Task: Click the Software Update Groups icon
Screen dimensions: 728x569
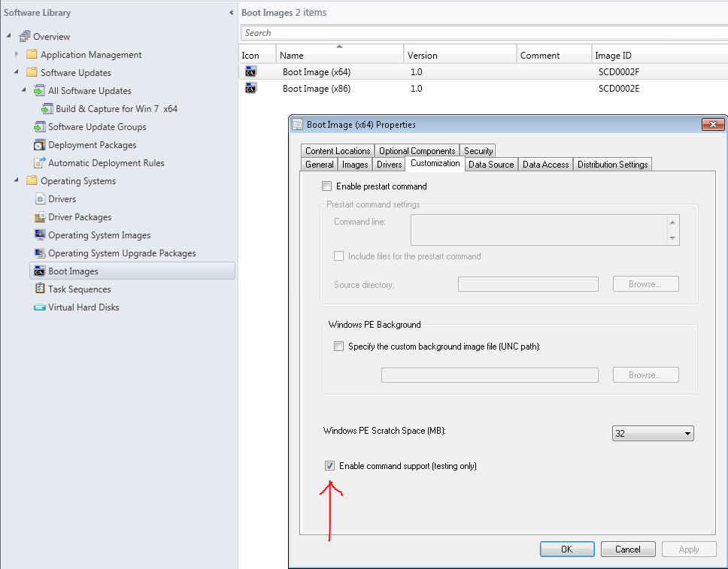Action: (x=39, y=127)
